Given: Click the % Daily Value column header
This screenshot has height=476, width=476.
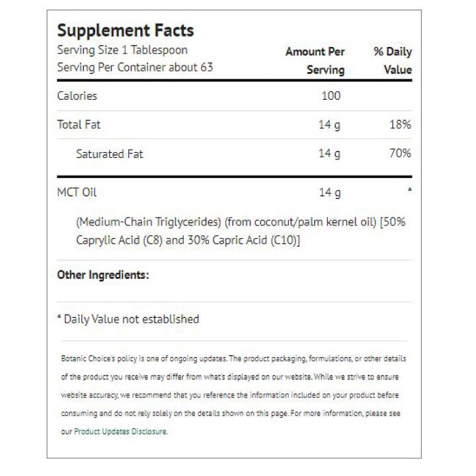Looking at the screenshot, I should click(393, 60).
